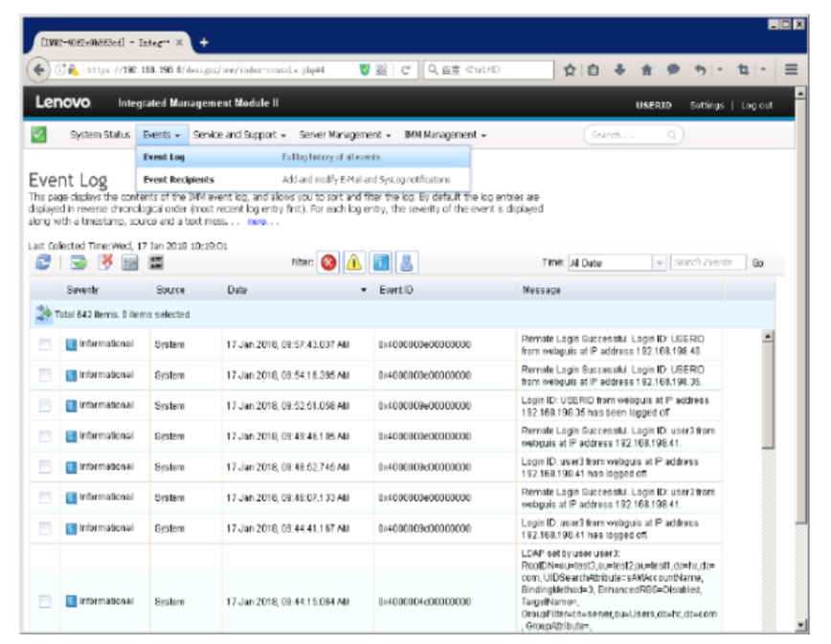Click the USERID label in the header
The image size is (831, 644).
(x=654, y=105)
